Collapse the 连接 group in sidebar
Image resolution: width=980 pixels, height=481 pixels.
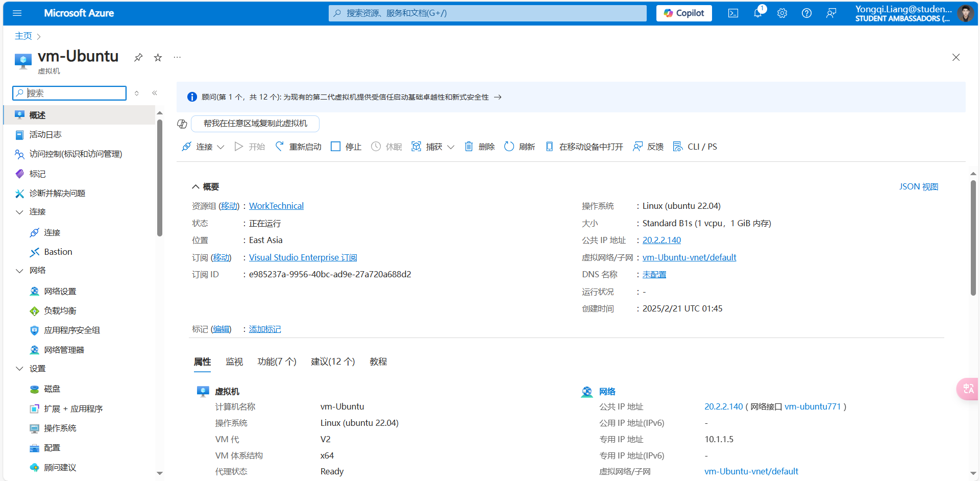(19, 212)
